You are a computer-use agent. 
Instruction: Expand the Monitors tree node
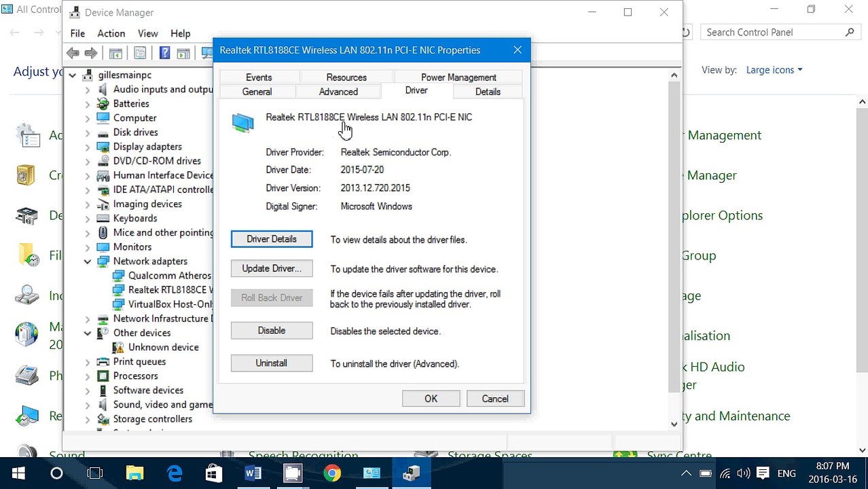[x=88, y=247]
